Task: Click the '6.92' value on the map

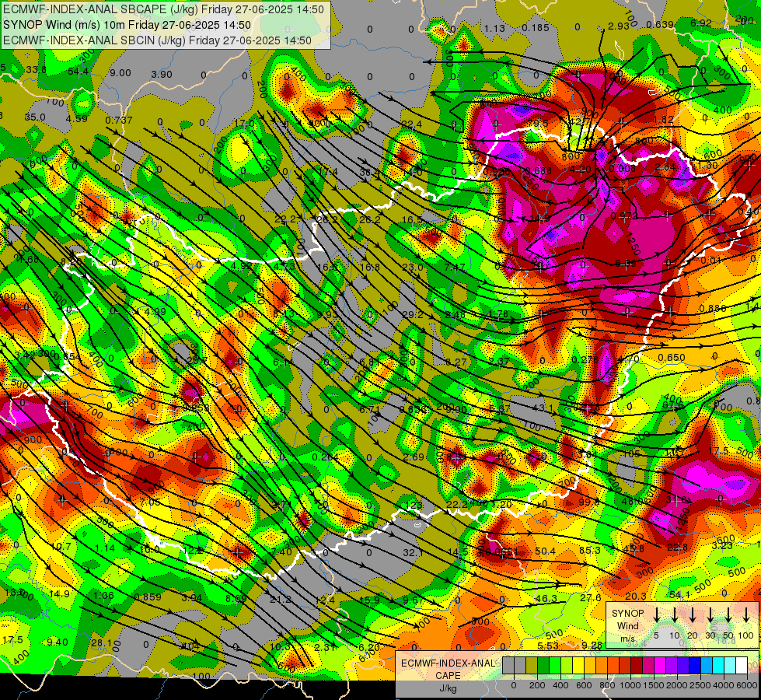Action: [x=701, y=23]
